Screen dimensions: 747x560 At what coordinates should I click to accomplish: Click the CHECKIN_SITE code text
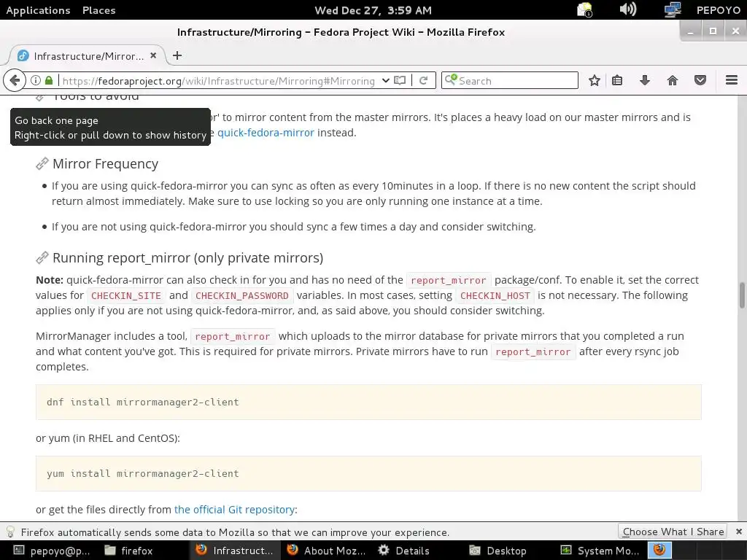(x=125, y=296)
